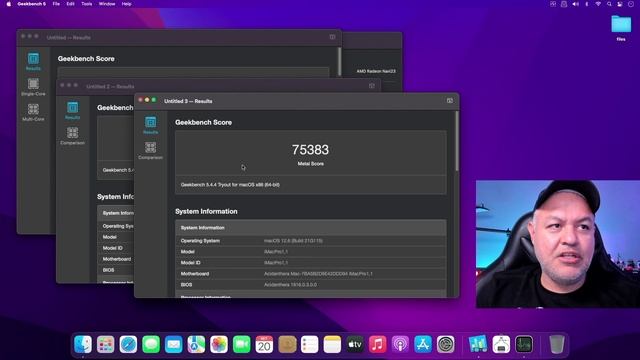The width and height of the screenshot is (640, 360).
Task: Open Geekbench 5 icon in the dock
Action: tap(478, 344)
